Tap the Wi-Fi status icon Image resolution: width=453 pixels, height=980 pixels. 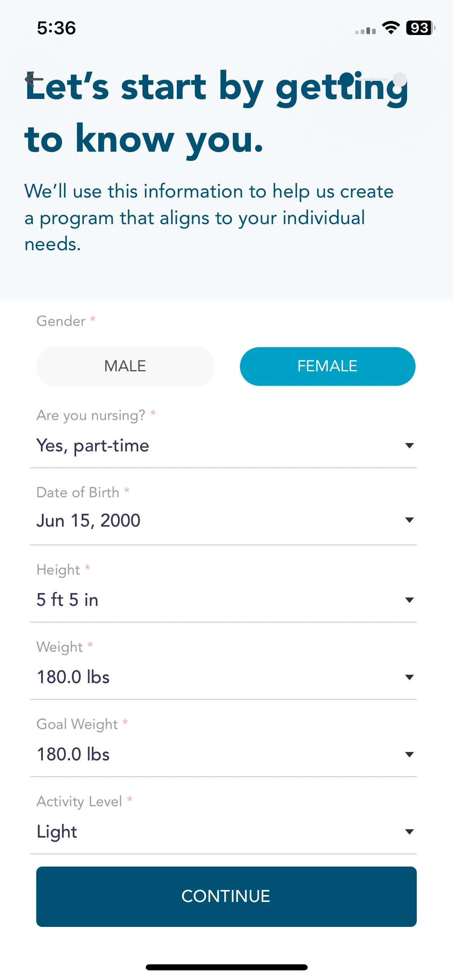391,28
